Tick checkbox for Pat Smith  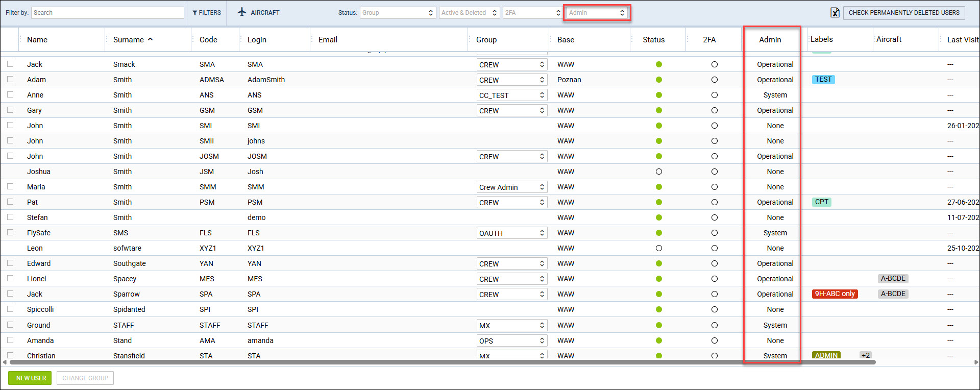tap(10, 202)
